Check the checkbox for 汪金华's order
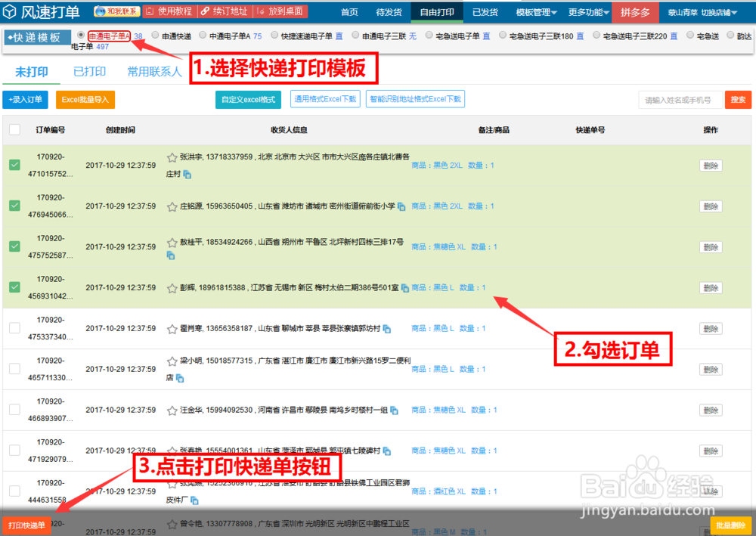Viewport: 756px width, 536px height. 14,409
